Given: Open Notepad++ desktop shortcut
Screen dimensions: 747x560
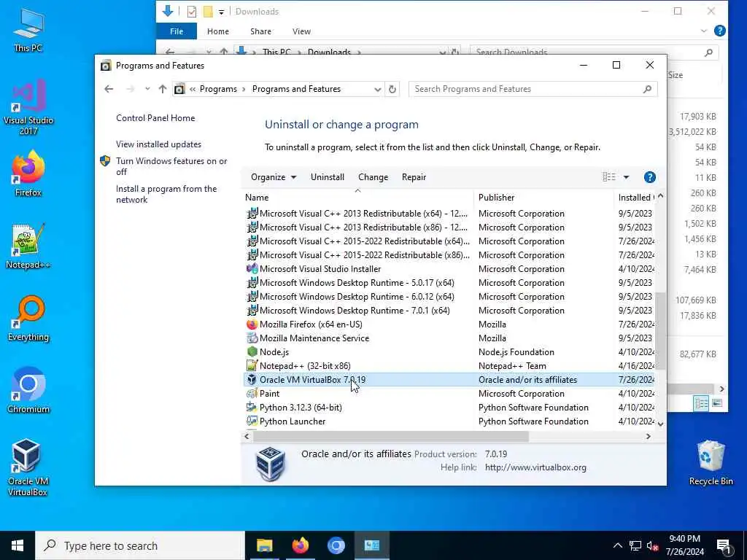Looking at the screenshot, I should click(x=28, y=246).
